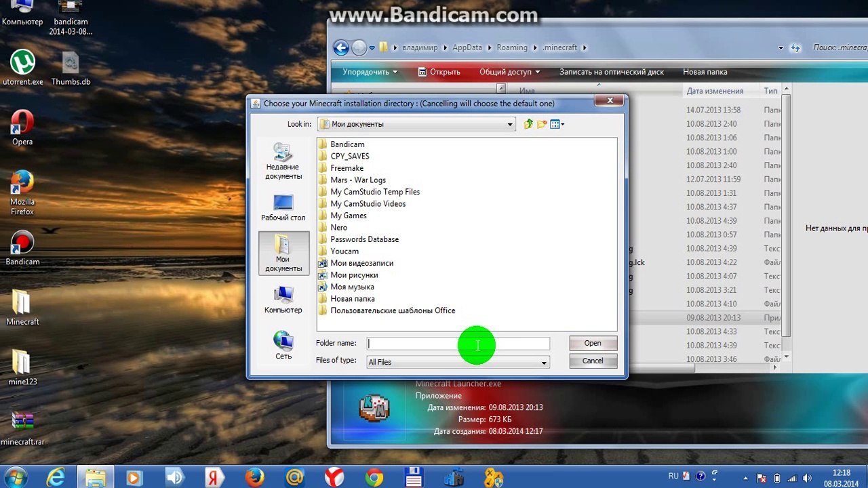Cancel the directory chooser dialog
Image resolution: width=868 pixels, height=488 pixels.
593,361
